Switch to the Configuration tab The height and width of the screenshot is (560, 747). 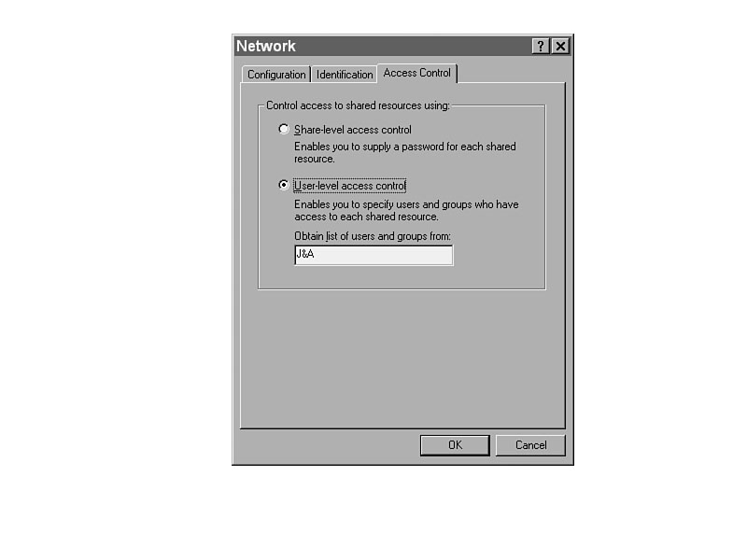(276, 75)
